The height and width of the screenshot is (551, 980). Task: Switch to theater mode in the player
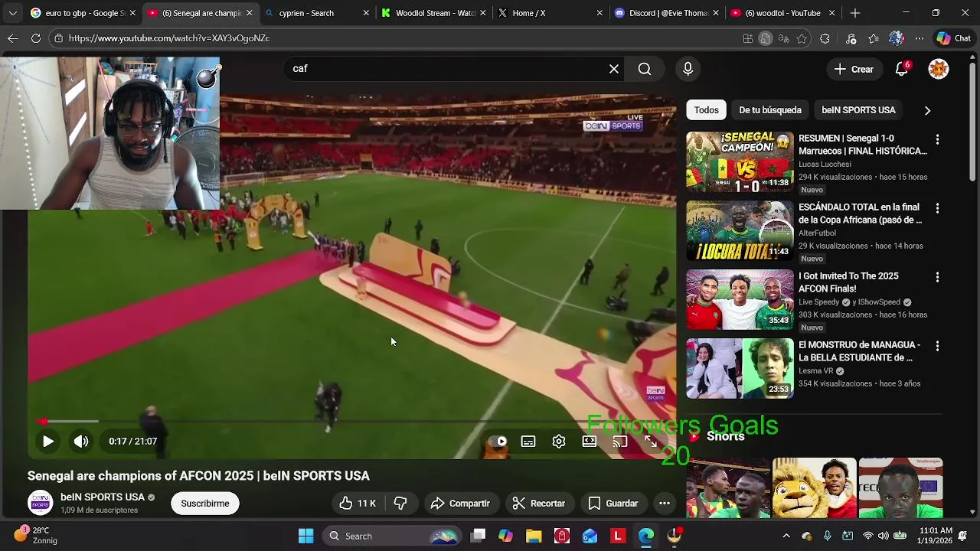(x=590, y=442)
